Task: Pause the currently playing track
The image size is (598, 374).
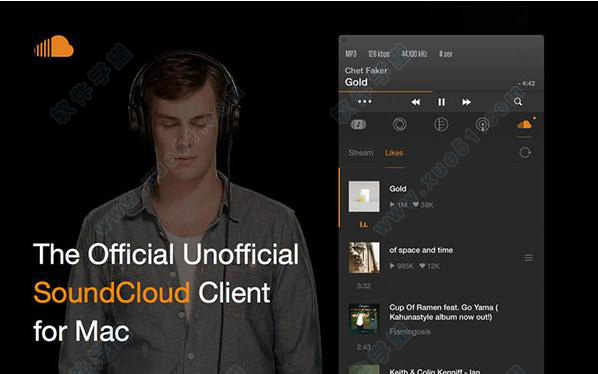Action: coord(441,102)
